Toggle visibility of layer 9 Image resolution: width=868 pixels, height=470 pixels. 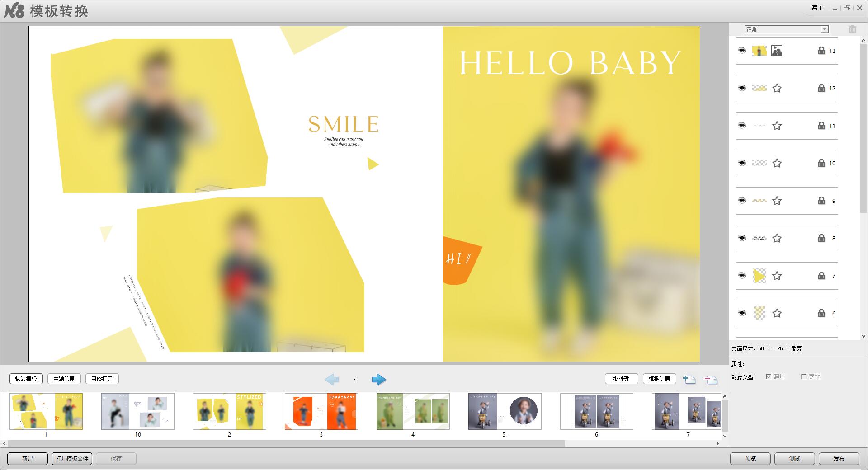pyautogui.click(x=742, y=201)
